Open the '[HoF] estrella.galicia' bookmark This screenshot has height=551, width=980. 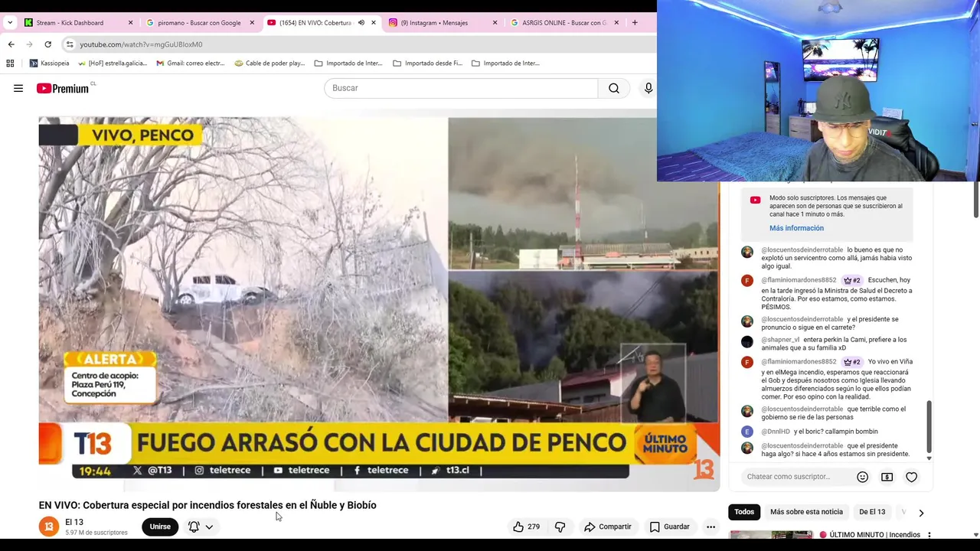pos(113,64)
